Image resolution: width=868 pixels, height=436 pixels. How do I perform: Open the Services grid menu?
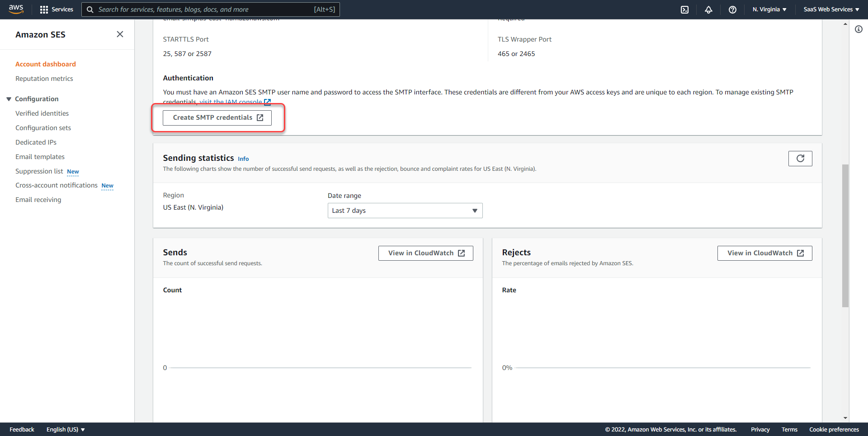click(57, 9)
